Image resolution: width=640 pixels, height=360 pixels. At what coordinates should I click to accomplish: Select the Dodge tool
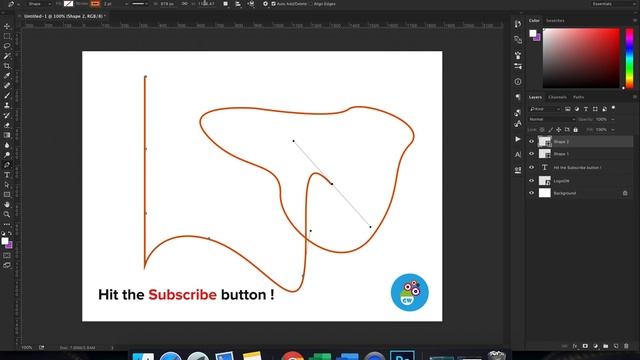tap(7, 155)
